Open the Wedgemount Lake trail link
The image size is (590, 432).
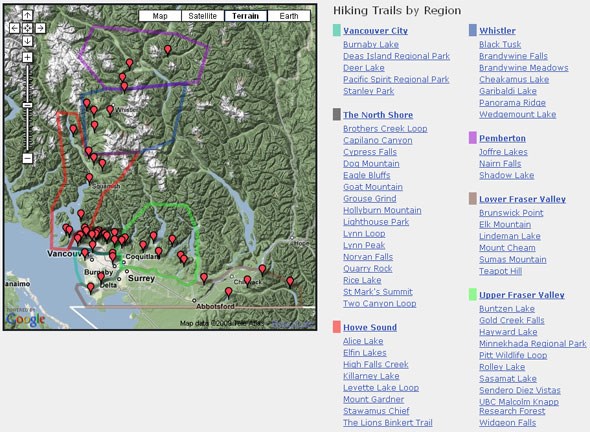coord(518,114)
